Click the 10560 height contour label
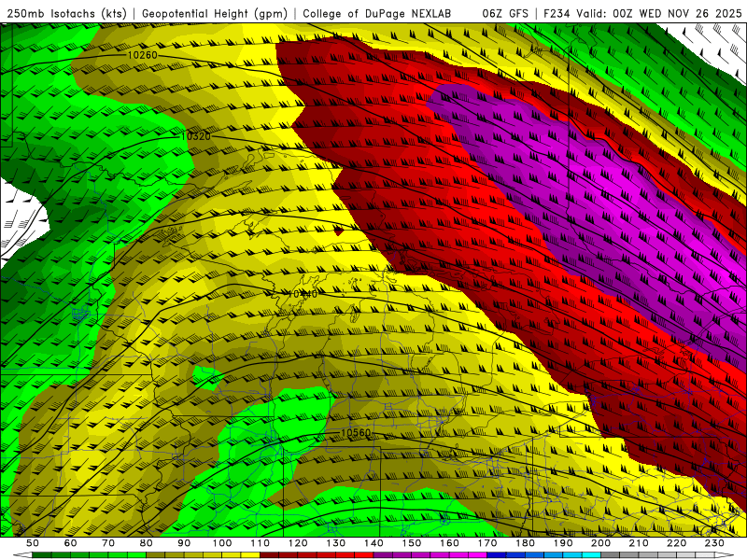The width and height of the screenshot is (747, 560). 356,432
